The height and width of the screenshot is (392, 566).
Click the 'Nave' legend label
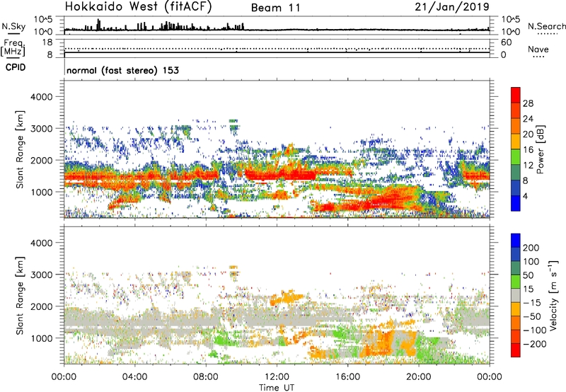pyautogui.click(x=538, y=49)
